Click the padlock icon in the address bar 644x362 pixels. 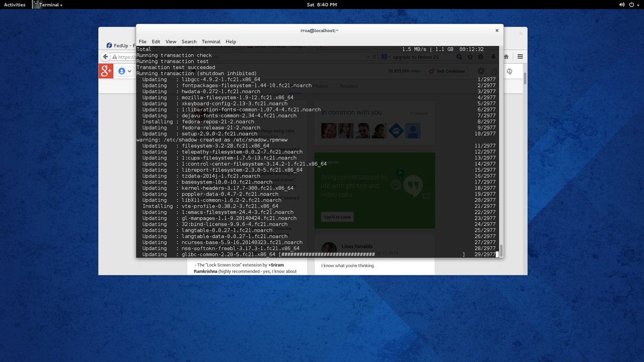point(115,56)
